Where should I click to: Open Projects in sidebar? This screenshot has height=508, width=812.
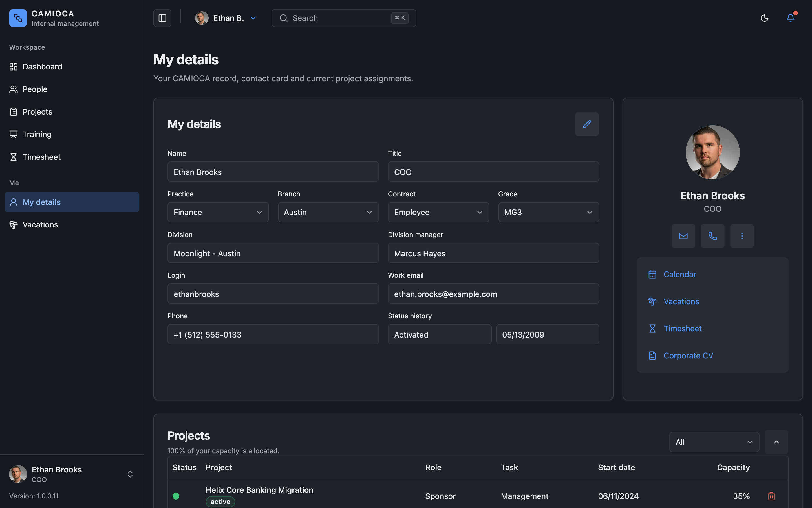(x=72, y=111)
